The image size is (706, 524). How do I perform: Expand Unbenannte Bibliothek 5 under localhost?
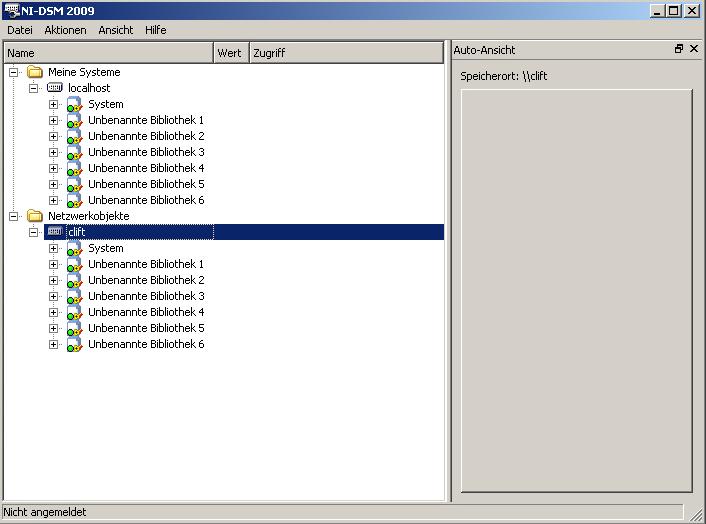[x=54, y=184]
